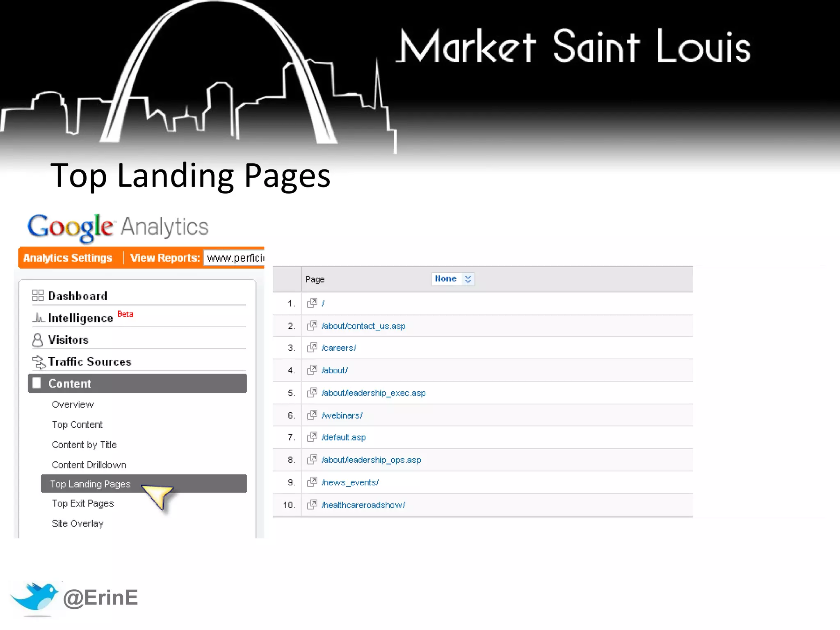Open /webinars/ link
The image size is (840, 630).
(x=342, y=415)
